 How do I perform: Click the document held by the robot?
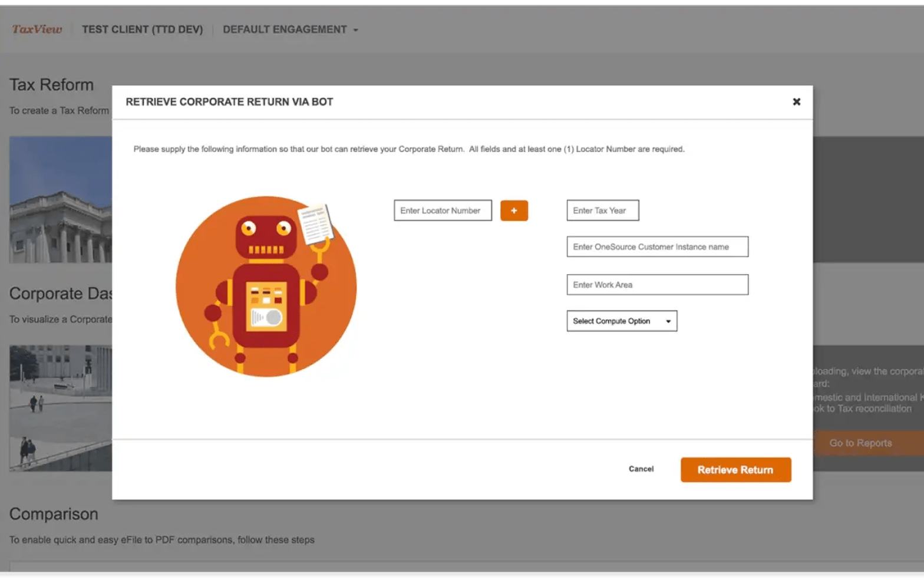315,224
